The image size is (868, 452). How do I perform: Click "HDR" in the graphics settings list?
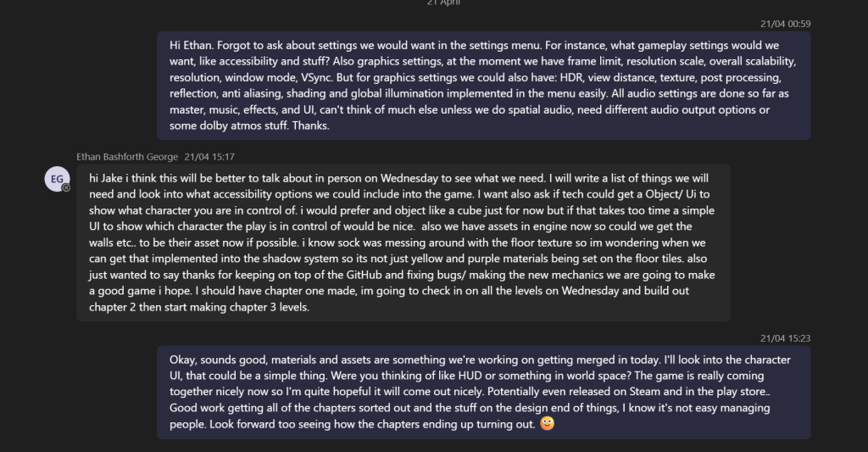point(570,77)
